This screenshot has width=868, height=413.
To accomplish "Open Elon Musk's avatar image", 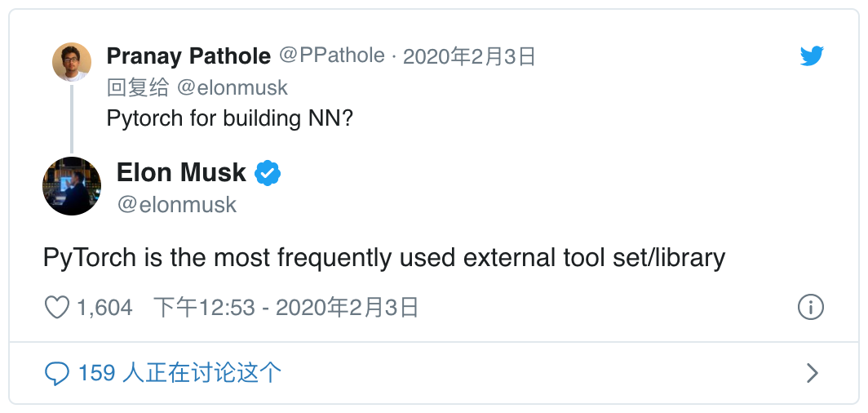I will pyautogui.click(x=72, y=186).
